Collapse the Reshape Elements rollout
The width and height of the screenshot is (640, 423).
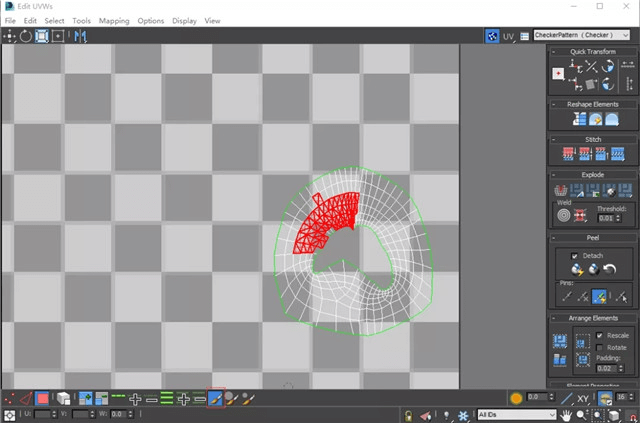coord(554,104)
